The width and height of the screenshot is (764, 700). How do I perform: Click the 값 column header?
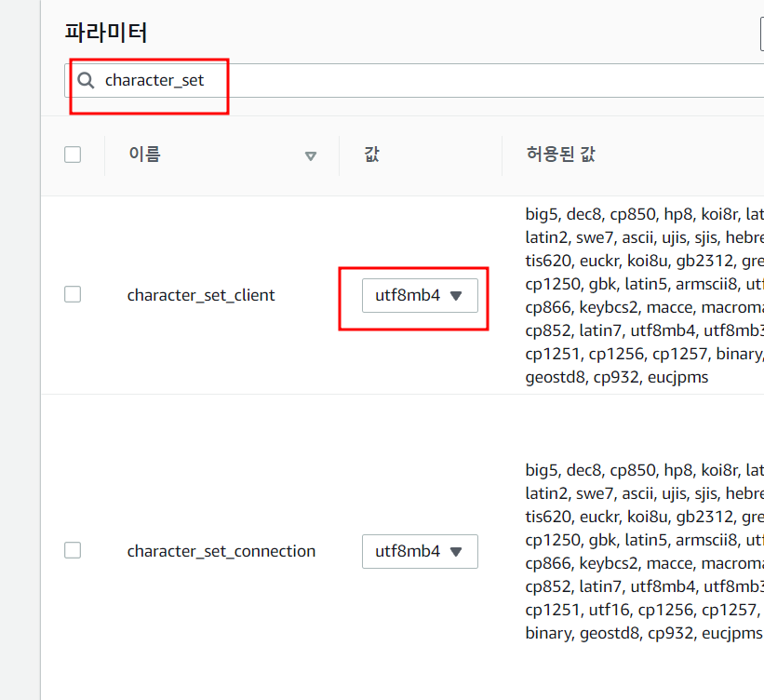click(372, 155)
